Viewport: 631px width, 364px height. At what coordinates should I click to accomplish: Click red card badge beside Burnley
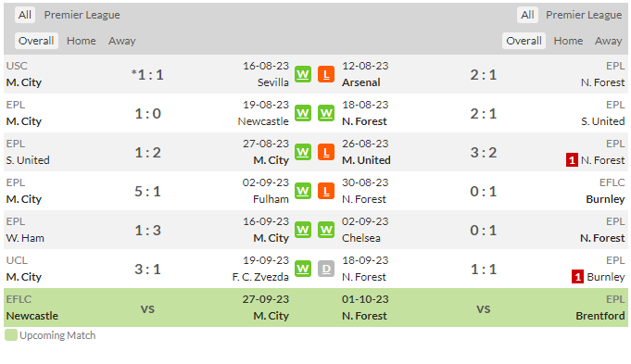pos(577,277)
